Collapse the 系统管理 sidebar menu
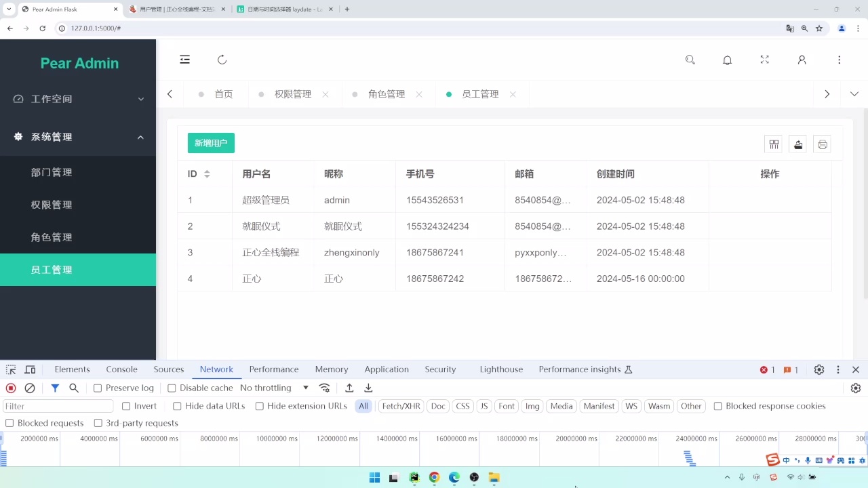The height and width of the screenshot is (488, 868). tap(78, 136)
